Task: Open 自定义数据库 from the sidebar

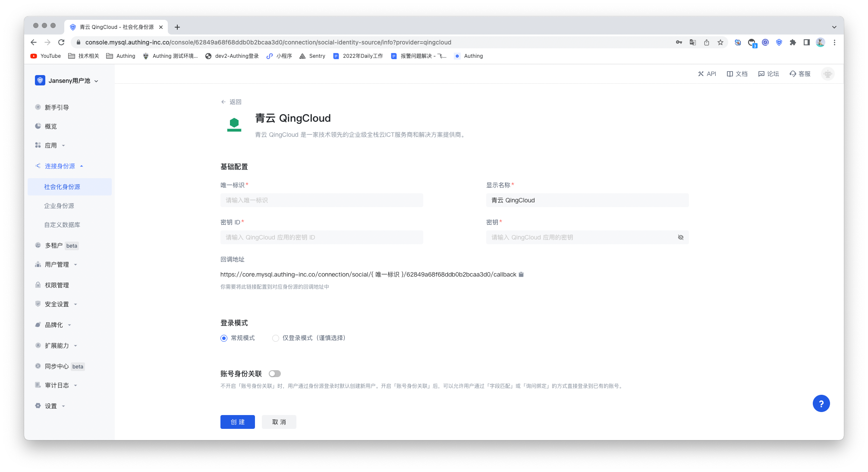Action: pyautogui.click(x=62, y=225)
